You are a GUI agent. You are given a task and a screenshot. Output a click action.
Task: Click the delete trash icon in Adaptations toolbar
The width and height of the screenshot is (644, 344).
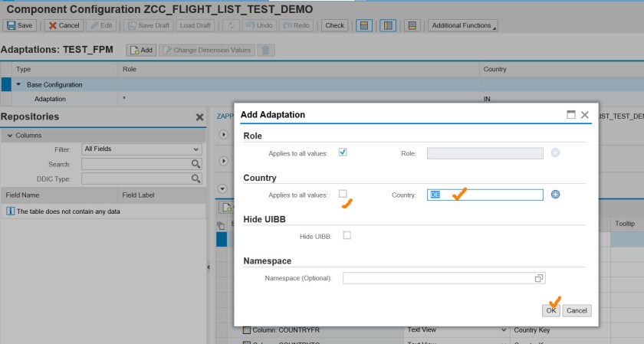(266, 50)
